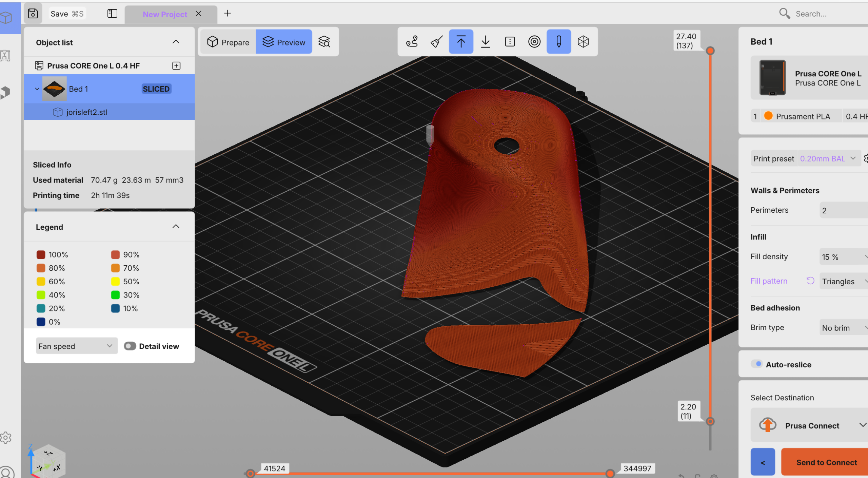
Task: Click the top handle of the layer slider
Action: tap(710, 51)
